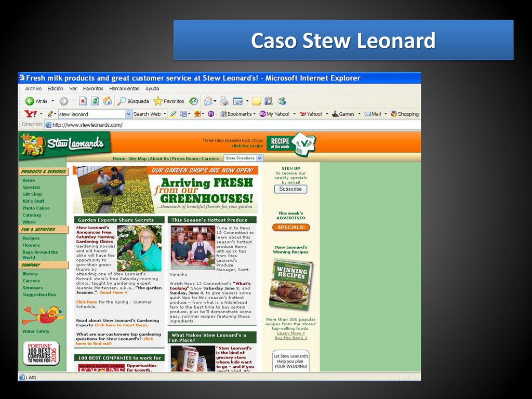Click the Fortune 100 Best Companies badge
The image size is (532, 399).
[41, 353]
